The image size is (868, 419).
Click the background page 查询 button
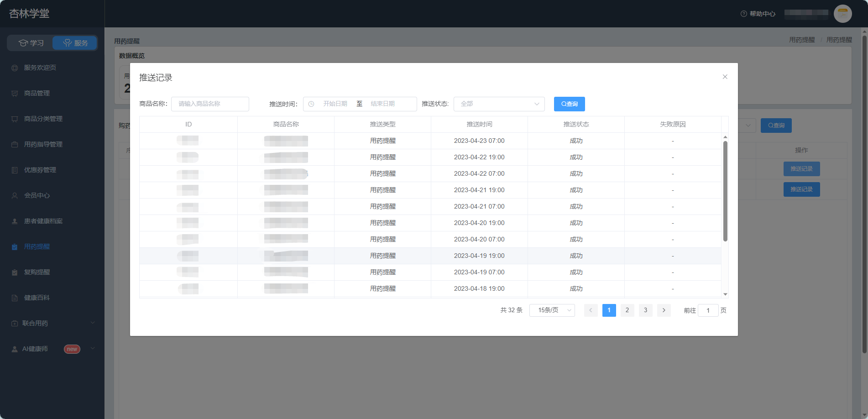click(x=776, y=126)
